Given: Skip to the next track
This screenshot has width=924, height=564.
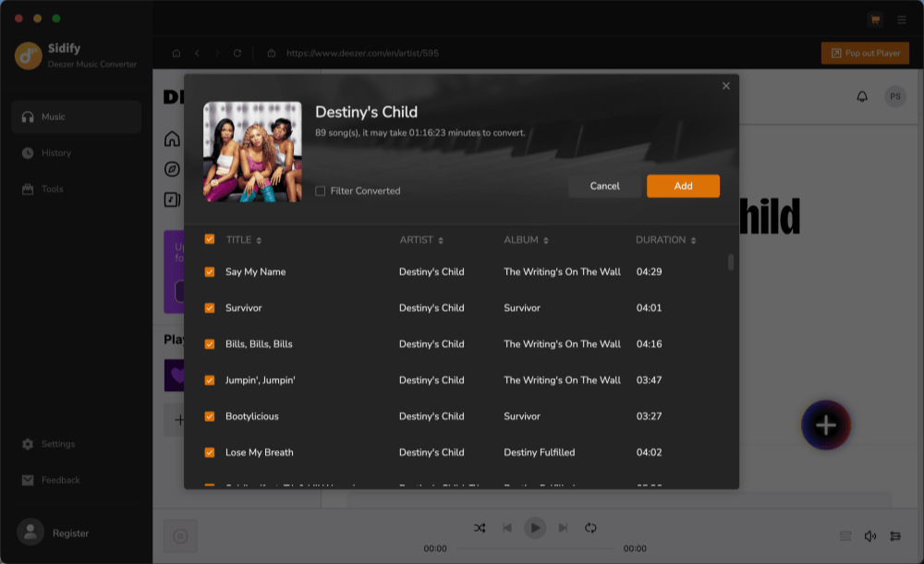Looking at the screenshot, I should pos(563,528).
